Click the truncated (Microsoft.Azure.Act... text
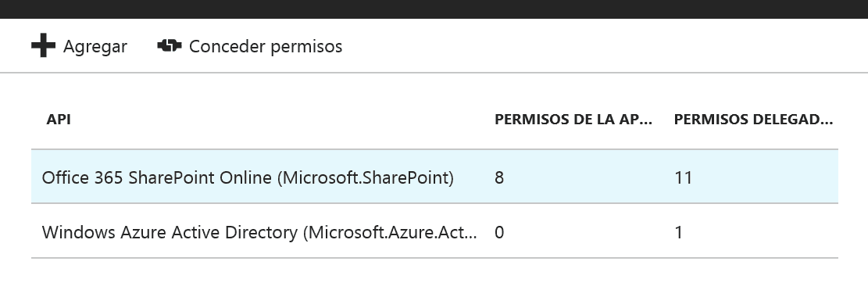The image size is (868, 297). tap(391, 232)
